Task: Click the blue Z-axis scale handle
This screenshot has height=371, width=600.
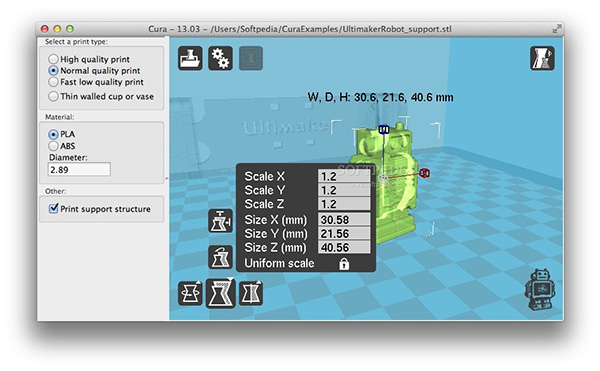Action: pyautogui.click(x=384, y=130)
